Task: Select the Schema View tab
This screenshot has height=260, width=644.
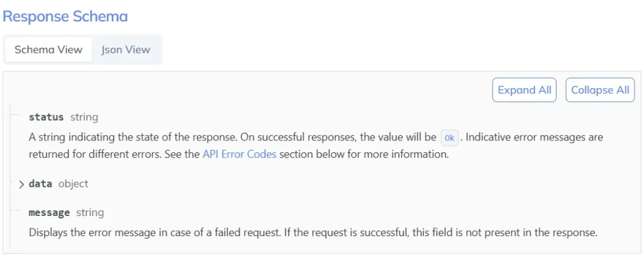Action: (48, 50)
